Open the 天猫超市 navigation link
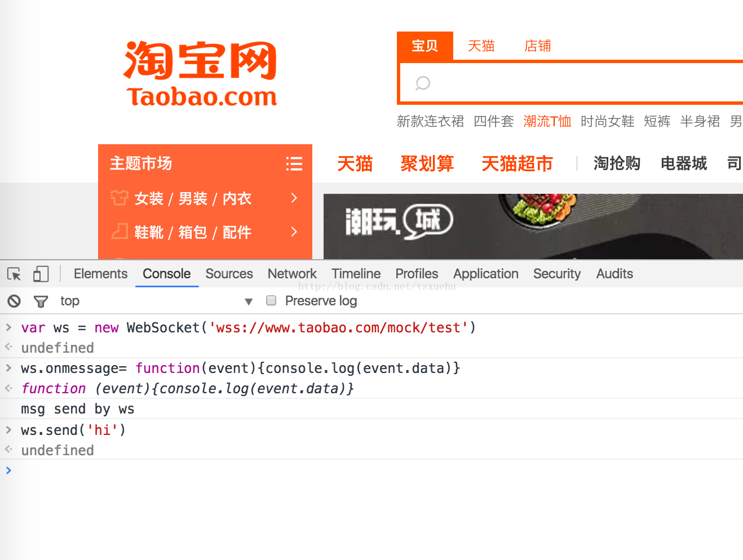743x560 pixels. point(518,163)
